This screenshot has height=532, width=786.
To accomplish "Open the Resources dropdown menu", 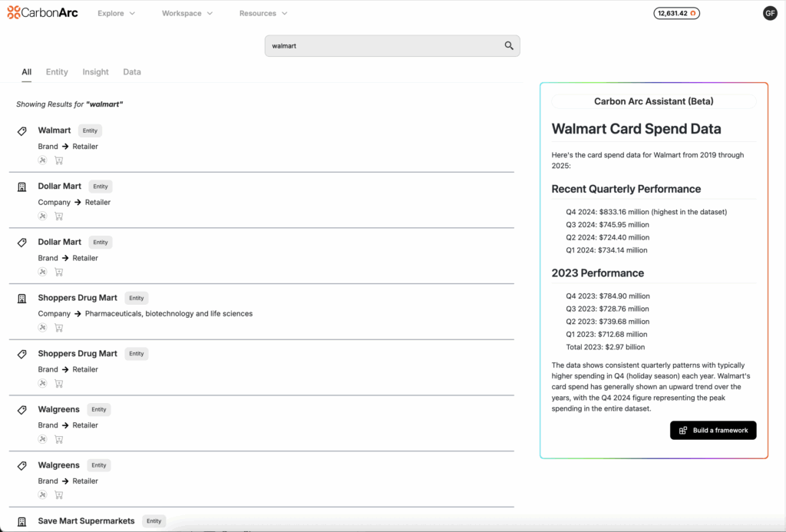I will point(263,13).
